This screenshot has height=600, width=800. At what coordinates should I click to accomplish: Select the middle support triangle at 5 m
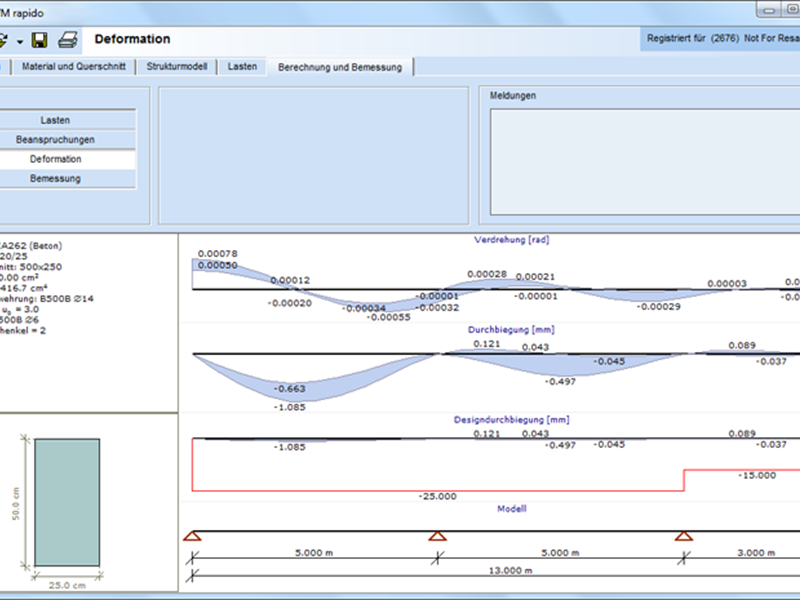[437, 537]
